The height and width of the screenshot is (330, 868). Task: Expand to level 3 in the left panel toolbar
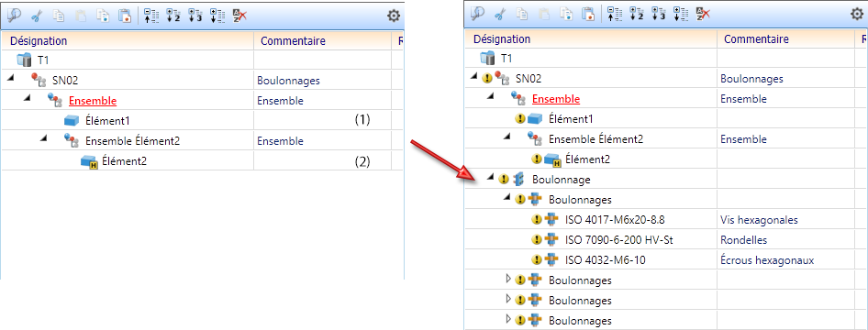point(195,16)
